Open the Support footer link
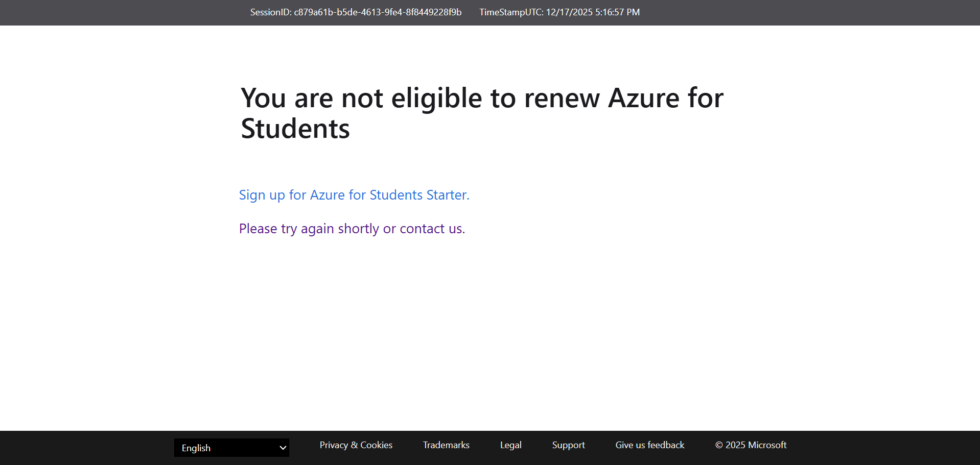980x465 pixels. 568,445
